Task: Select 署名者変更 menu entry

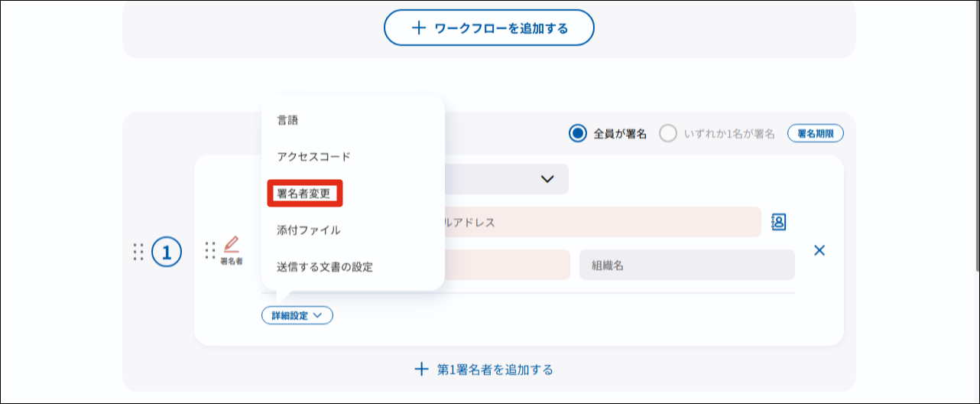Action: [x=304, y=194]
